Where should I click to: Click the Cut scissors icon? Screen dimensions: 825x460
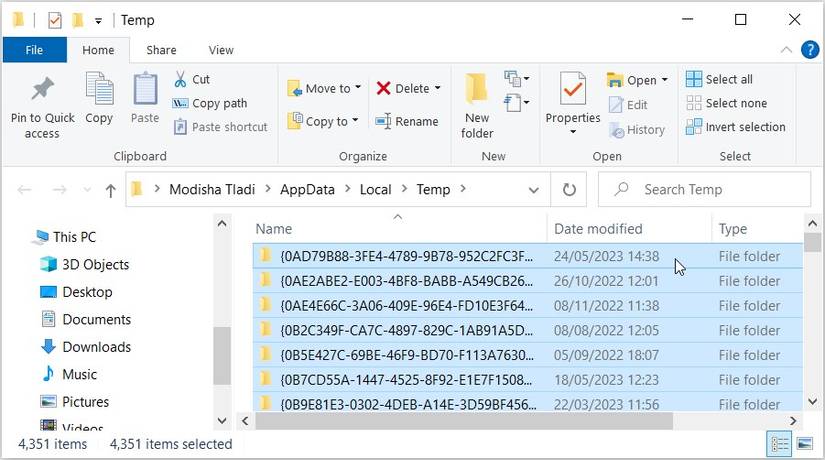pos(180,79)
